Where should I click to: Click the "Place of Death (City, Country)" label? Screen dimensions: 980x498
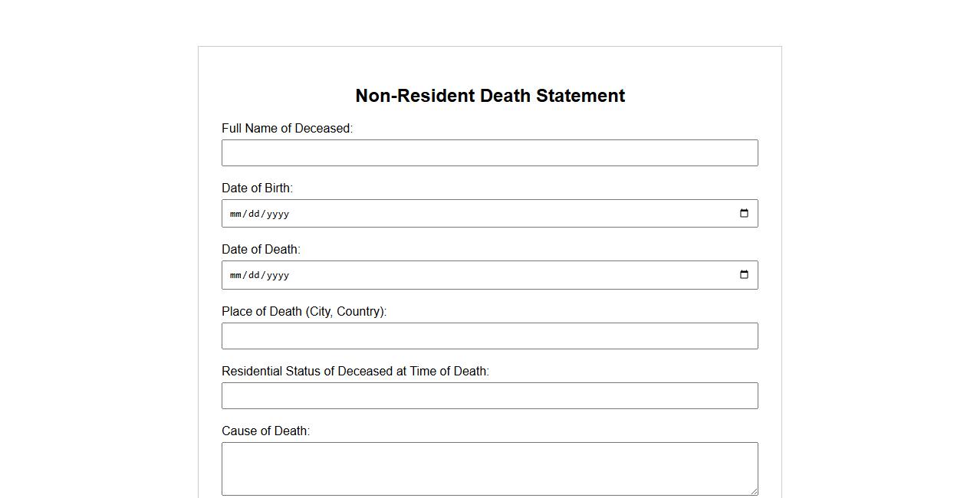pyautogui.click(x=304, y=312)
